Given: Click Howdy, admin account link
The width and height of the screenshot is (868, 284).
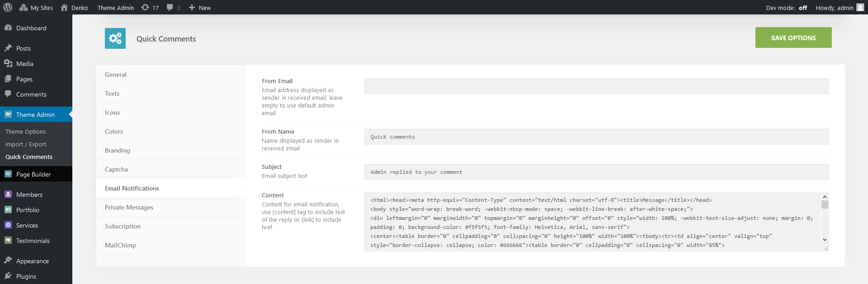Looking at the screenshot, I should [835, 8].
